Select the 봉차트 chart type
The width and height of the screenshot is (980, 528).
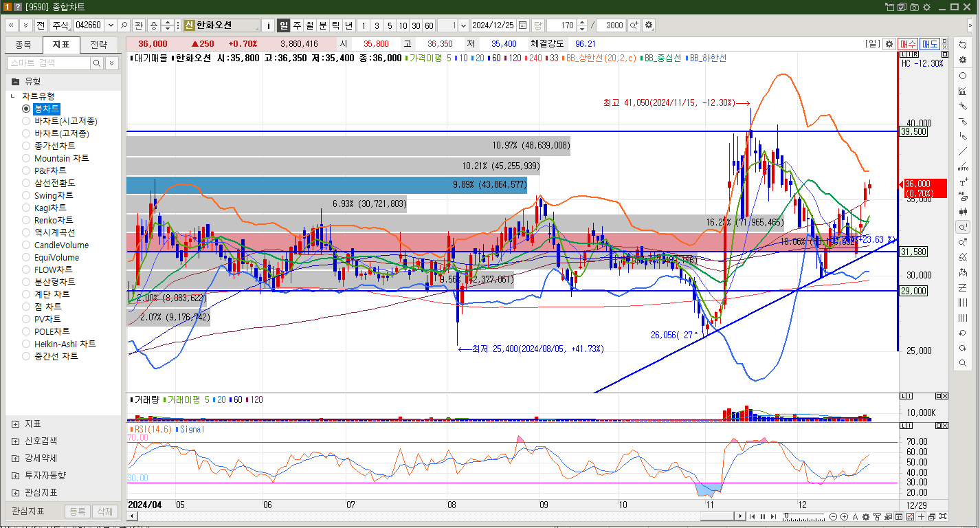click(x=47, y=109)
